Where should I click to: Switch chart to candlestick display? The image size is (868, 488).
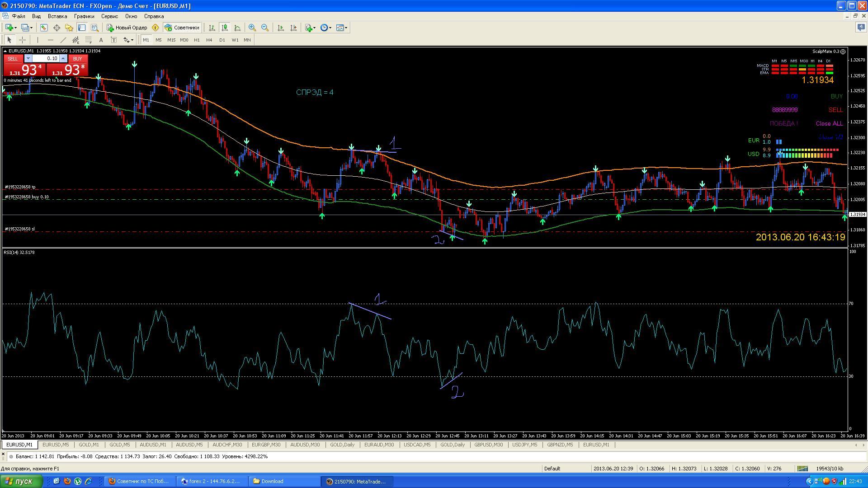[225, 28]
